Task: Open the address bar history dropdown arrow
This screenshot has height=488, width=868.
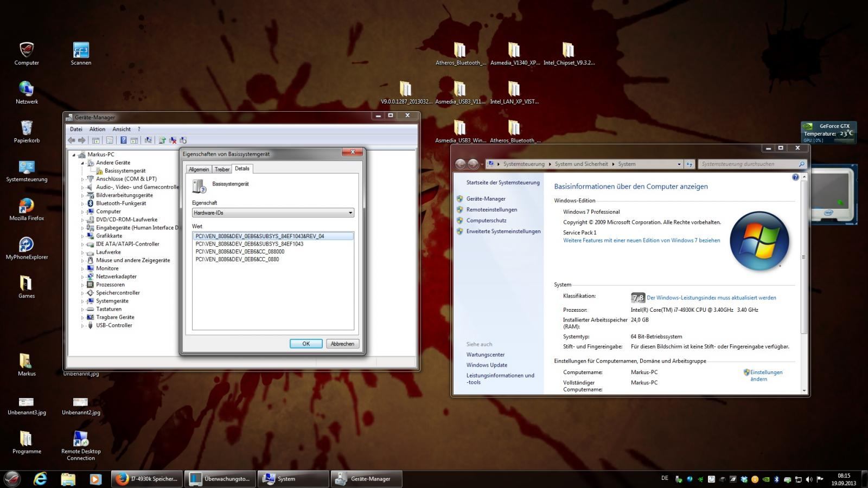Action: click(x=679, y=164)
